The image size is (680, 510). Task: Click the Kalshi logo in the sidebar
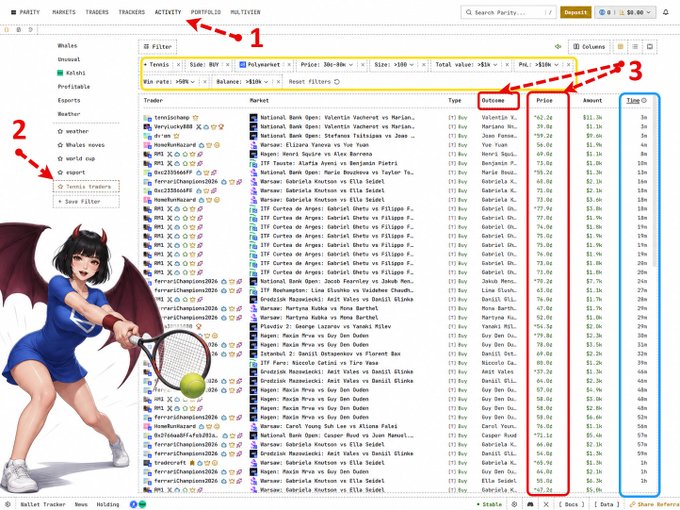[x=60, y=73]
